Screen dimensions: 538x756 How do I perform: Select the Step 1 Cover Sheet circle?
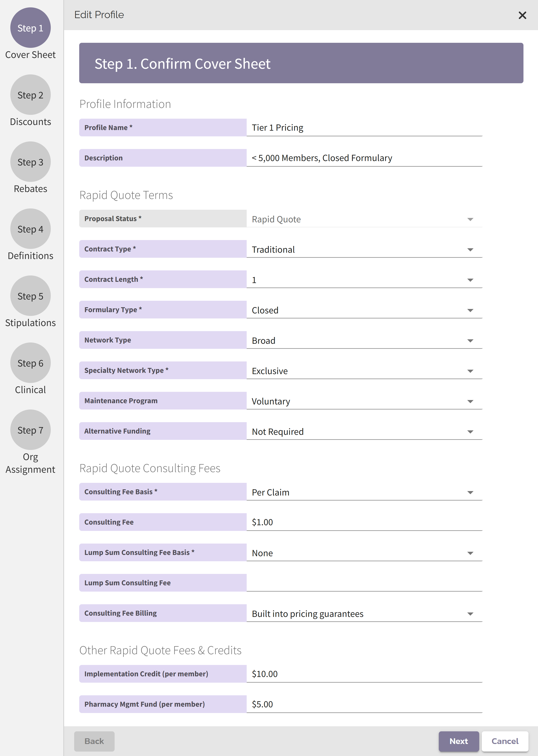[x=30, y=28]
